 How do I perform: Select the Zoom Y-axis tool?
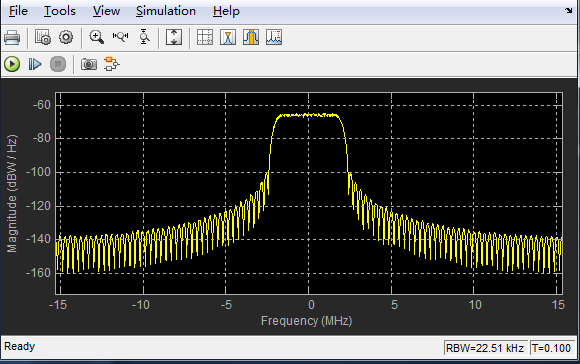[144, 37]
